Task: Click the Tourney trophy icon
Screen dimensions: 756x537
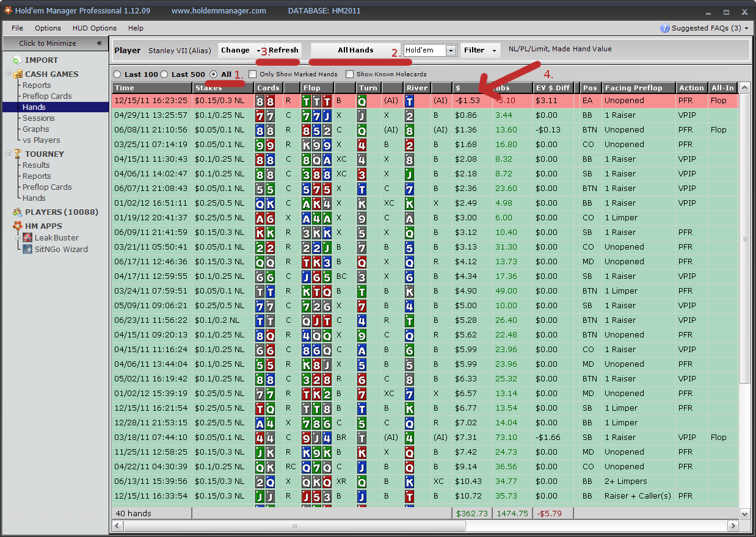Action: pyautogui.click(x=16, y=154)
